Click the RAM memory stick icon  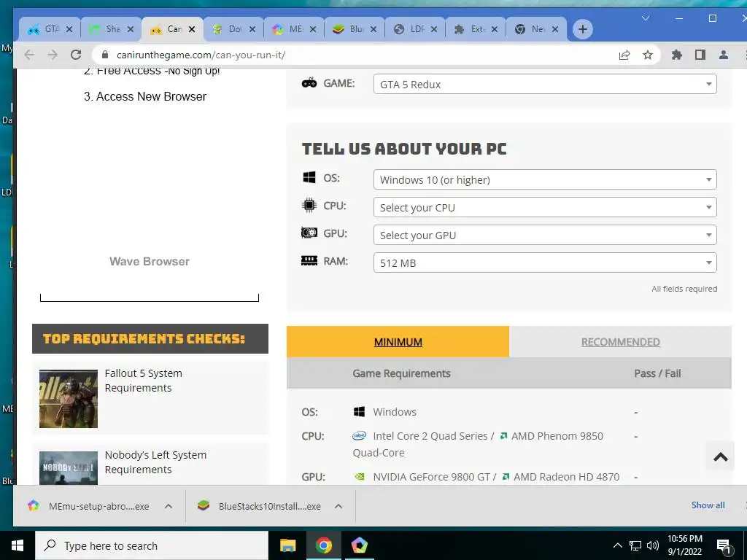[x=309, y=260]
